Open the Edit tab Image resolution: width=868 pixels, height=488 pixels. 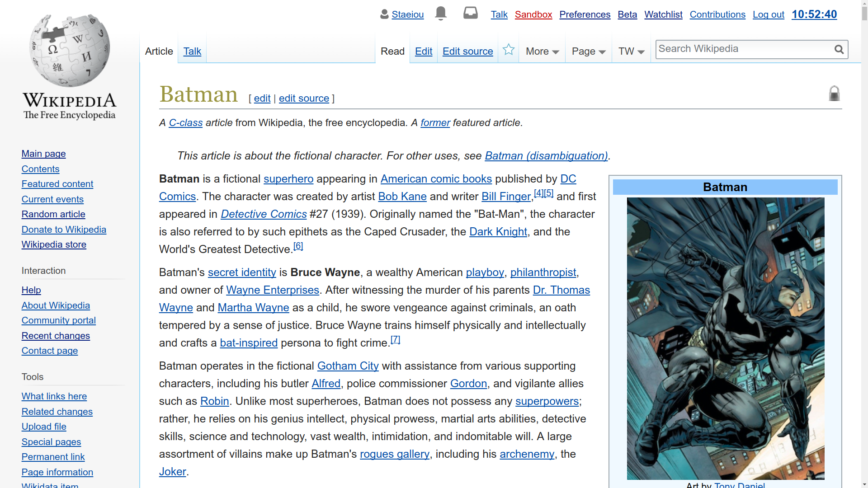click(424, 51)
